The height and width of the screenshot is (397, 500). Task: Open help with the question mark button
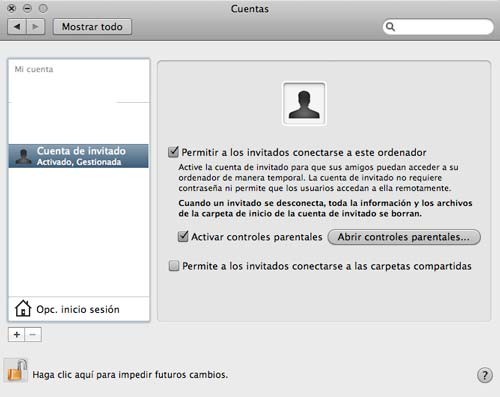tap(485, 375)
